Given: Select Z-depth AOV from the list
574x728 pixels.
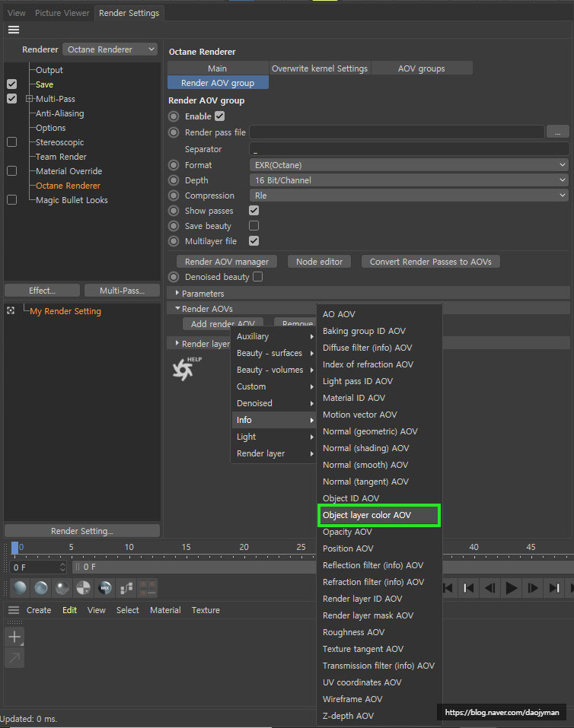Looking at the screenshot, I should click(379, 716).
